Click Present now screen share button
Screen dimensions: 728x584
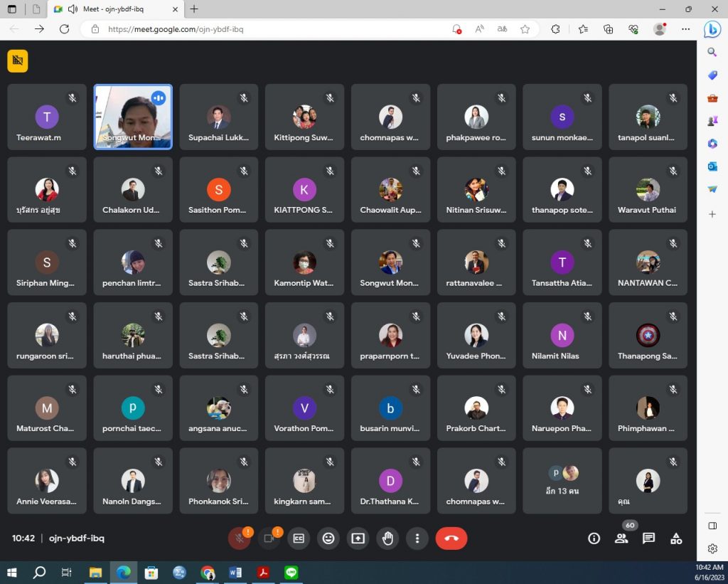(358, 538)
